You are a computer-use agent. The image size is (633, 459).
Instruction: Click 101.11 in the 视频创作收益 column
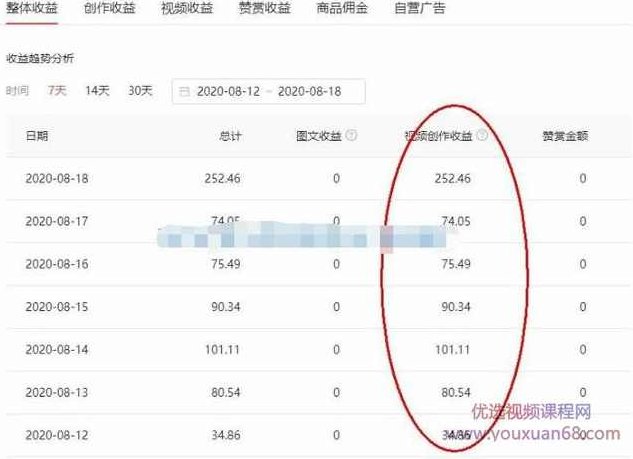(x=453, y=350)
